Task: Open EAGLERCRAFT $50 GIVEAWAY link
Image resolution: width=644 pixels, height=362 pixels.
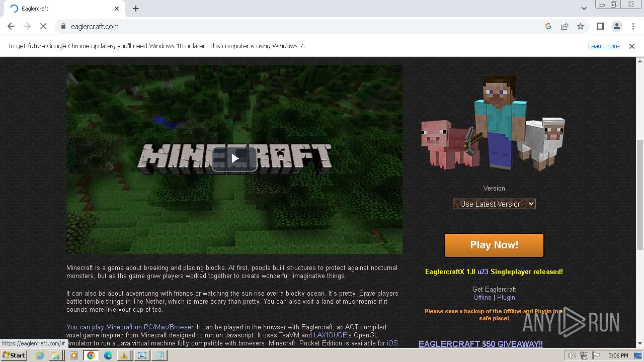Action: point(480,344)
